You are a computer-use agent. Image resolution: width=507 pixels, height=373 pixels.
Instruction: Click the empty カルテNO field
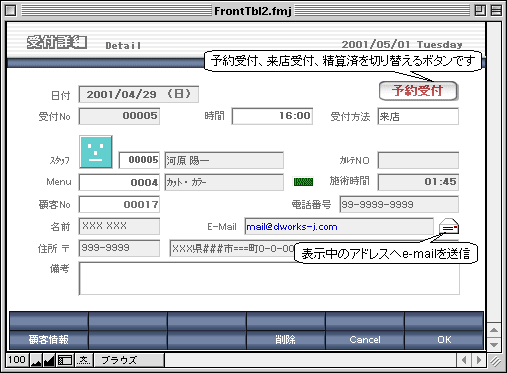click(418, 160)
